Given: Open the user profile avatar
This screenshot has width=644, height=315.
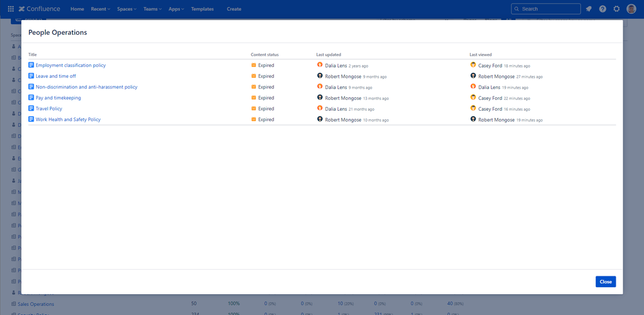Looking at the screenshot, I should 631,9.
